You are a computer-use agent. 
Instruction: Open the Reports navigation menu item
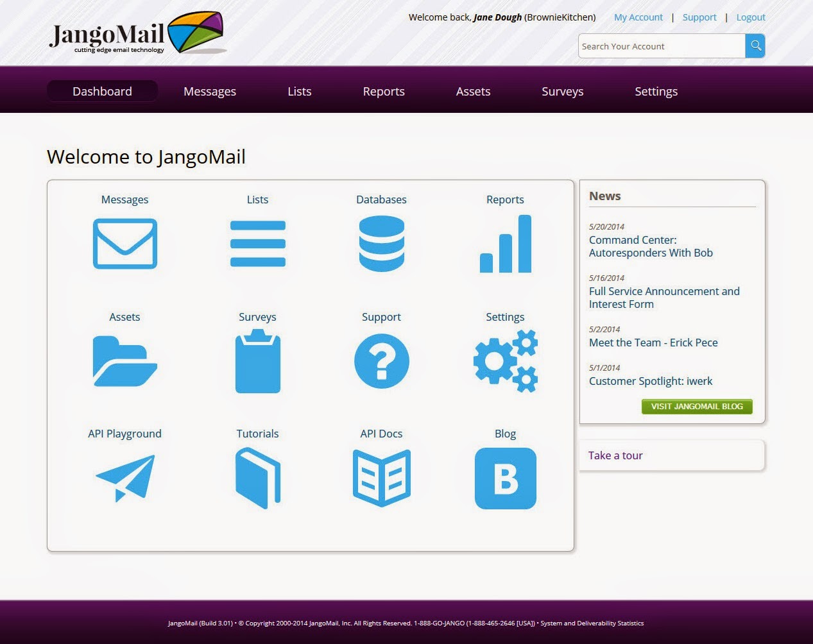tap(384, 91)
